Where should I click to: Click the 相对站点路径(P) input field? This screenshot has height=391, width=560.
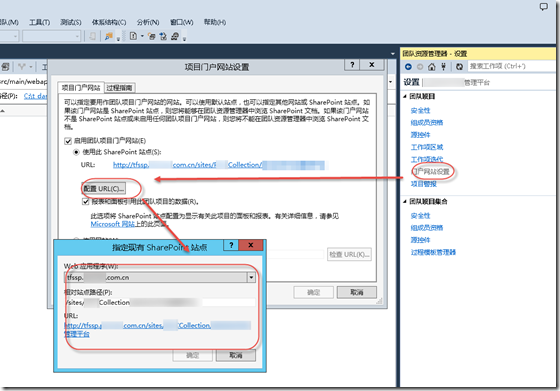(160, 302)
